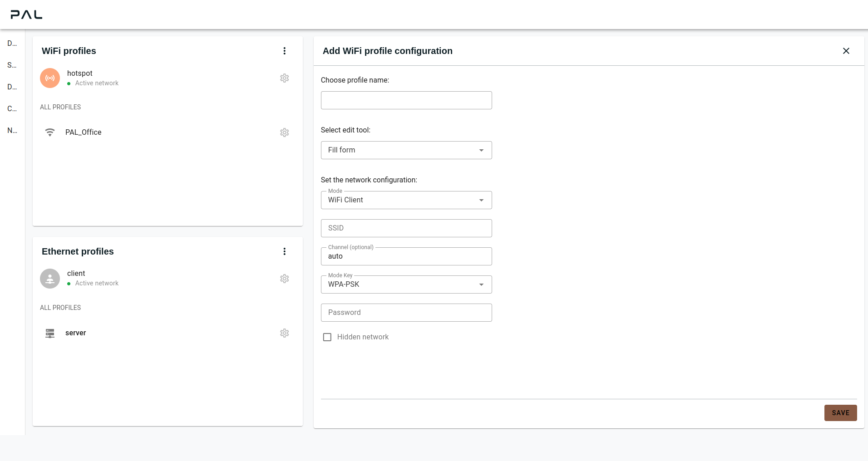Open the Mode WiFi Client dropdown

click(x=406, y=200)
